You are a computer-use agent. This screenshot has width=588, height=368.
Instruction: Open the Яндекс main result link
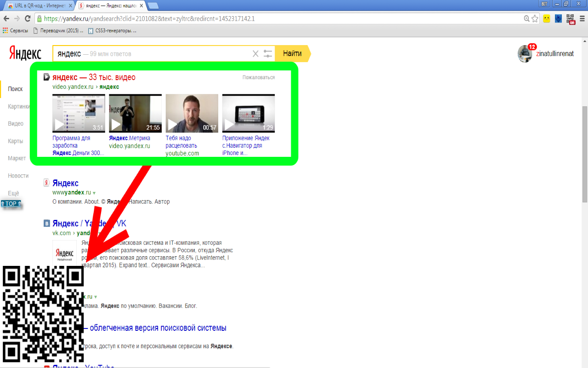pos(65,183)
